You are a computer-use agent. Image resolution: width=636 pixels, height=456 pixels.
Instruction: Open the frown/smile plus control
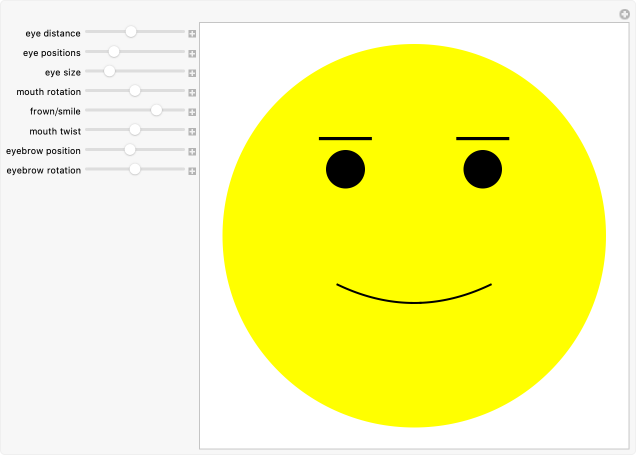pyautogui.click(x=192, y=112)
